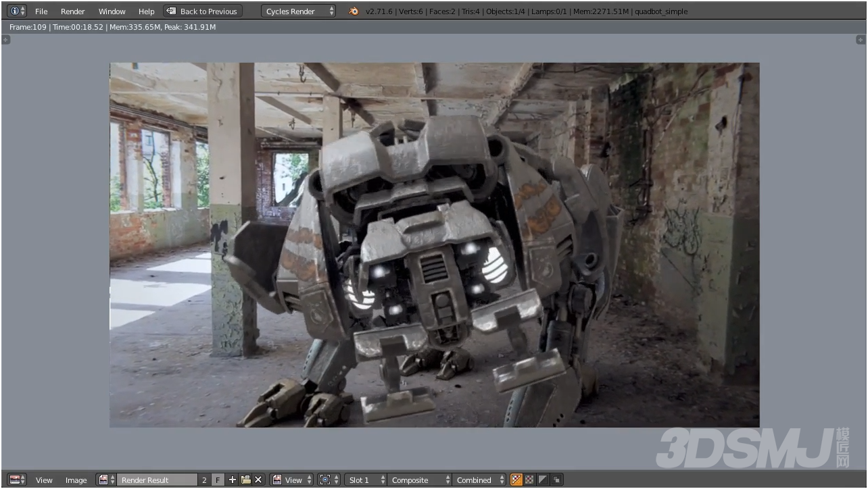Open the editor mode View dropdown

[x=292, y=480]
